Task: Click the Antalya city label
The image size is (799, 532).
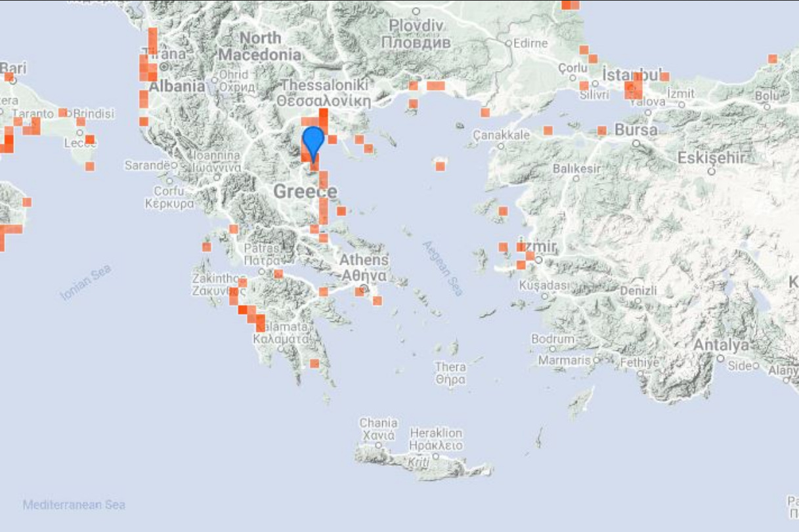Action: pyautogui.click(x=720, y=345)
